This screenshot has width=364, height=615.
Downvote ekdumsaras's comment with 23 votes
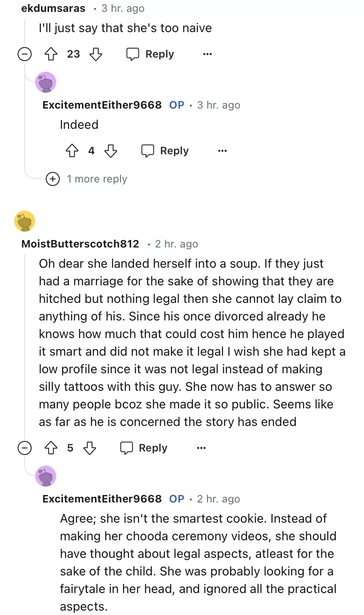point(95,54)
